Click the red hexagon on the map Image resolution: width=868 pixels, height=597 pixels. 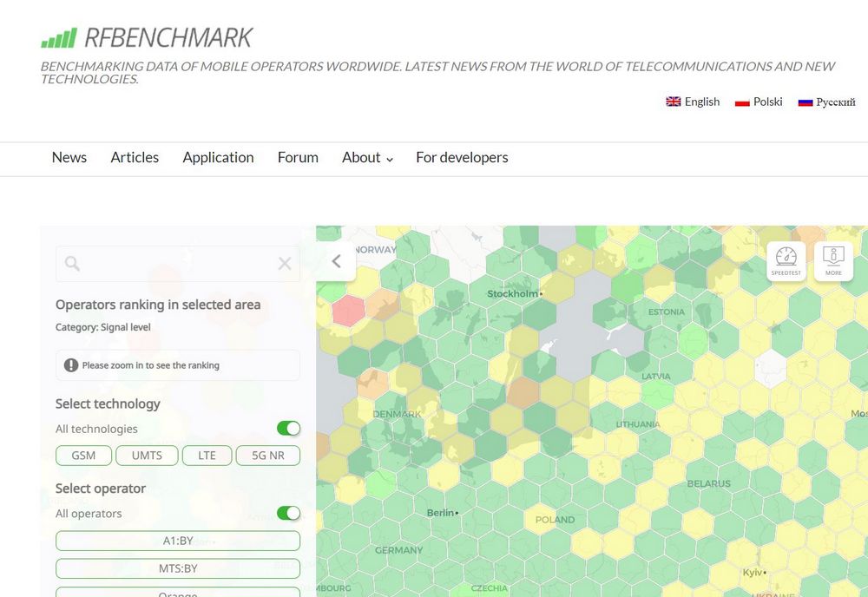click(348, 310)
